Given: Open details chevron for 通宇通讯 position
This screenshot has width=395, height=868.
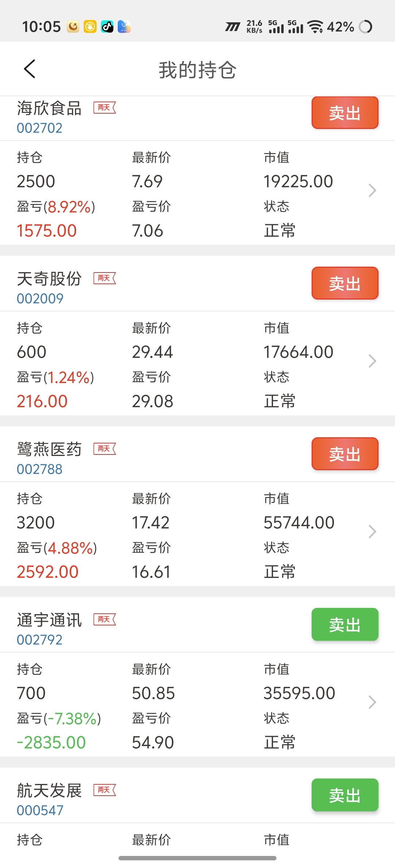Looking at the screenshot, I should [372, 702].
